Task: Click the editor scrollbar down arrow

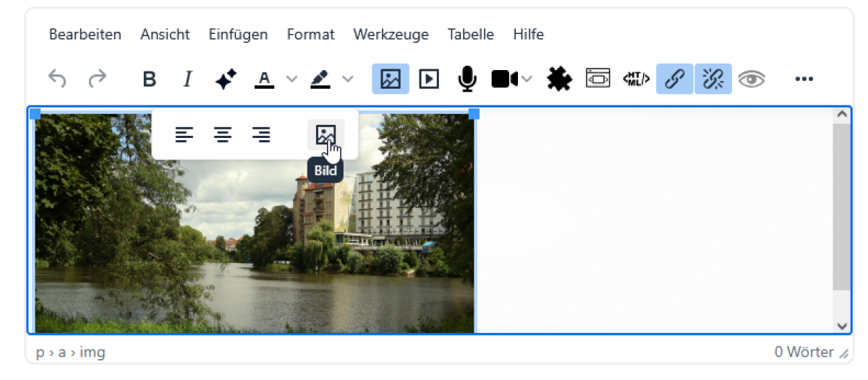Action: point(842,326)
